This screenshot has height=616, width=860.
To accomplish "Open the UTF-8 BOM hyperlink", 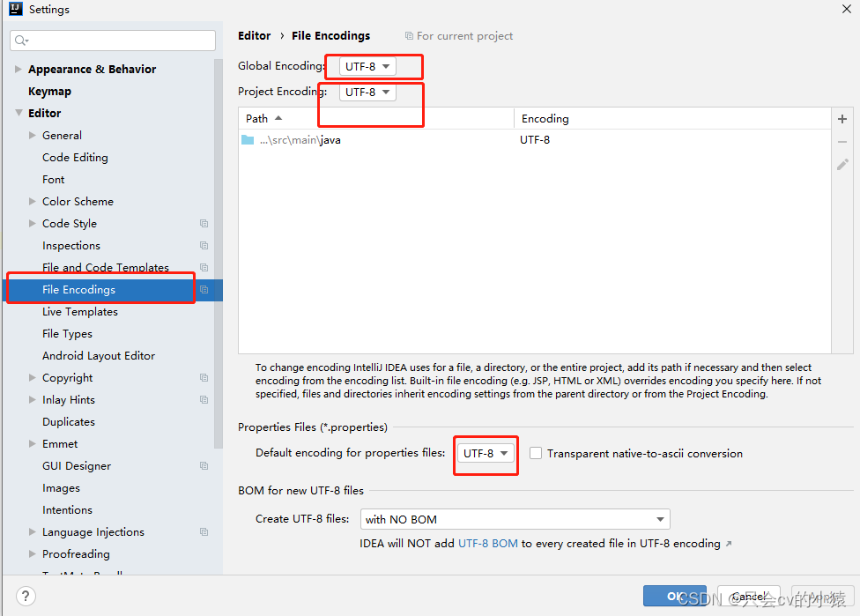I will 487,543.
